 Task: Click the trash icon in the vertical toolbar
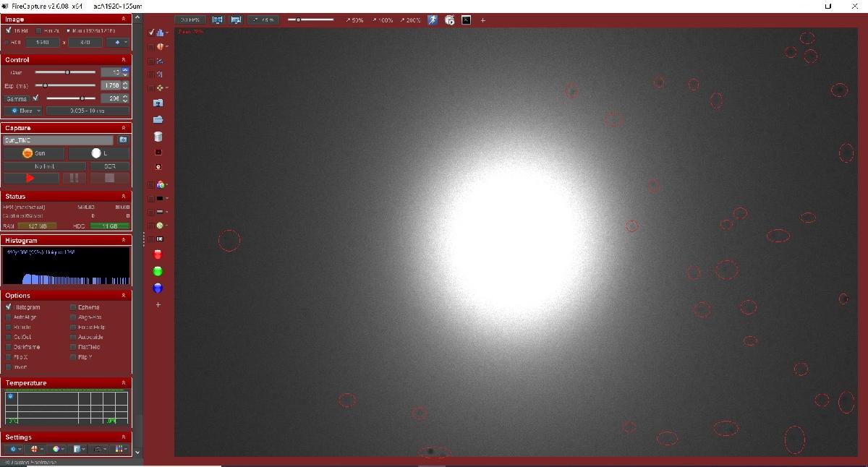158,136
